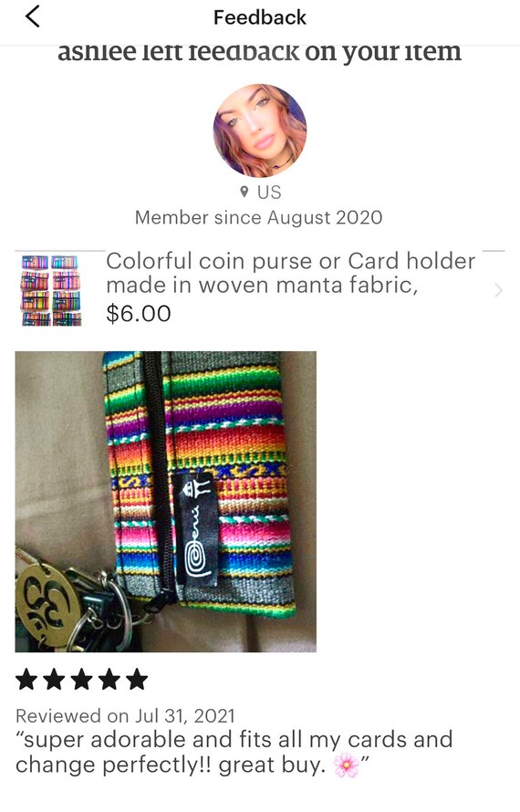Open the colorful coin purse listing thumbnail
The width and height of the screenshot is (520, 812).
click(51, 290)
